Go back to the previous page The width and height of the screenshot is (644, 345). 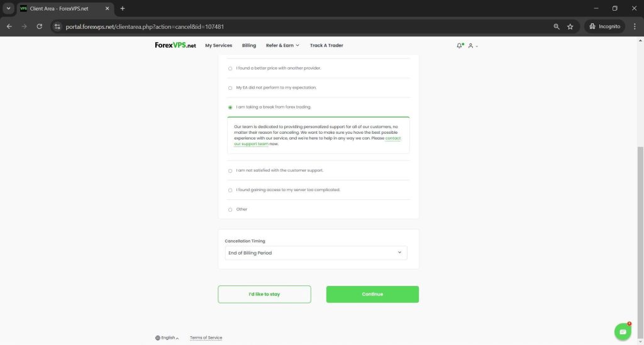[9, 26]
